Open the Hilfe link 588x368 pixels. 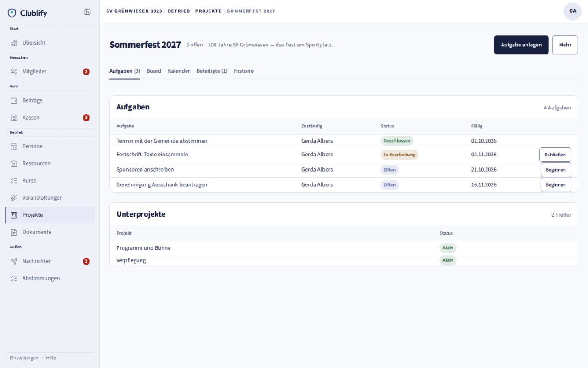tap(51, 358)
